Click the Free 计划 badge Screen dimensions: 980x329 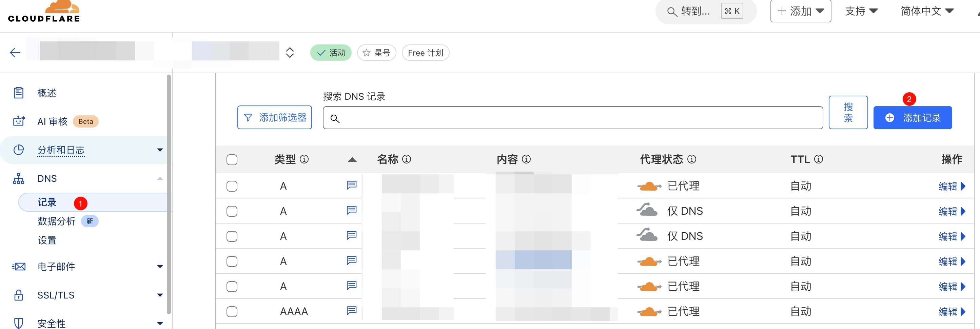pos(425,53)
